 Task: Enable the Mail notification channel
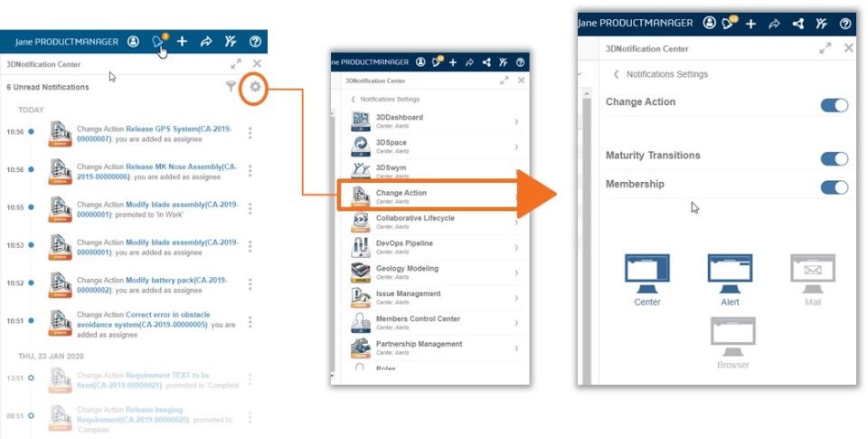(x=813, y=280)
